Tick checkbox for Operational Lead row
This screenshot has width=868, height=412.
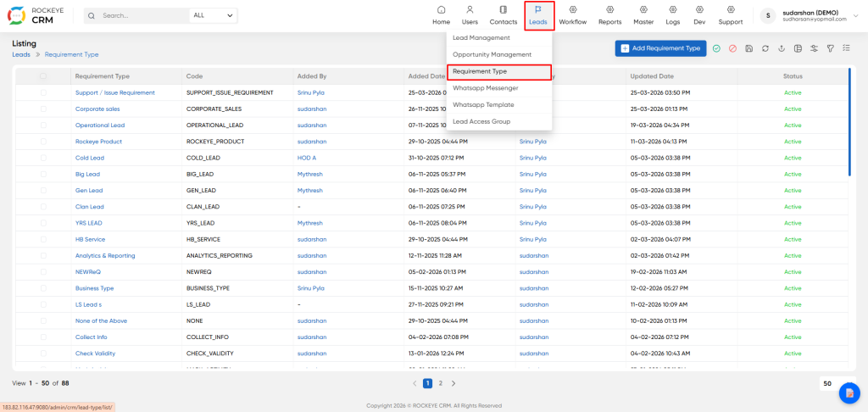43,125
